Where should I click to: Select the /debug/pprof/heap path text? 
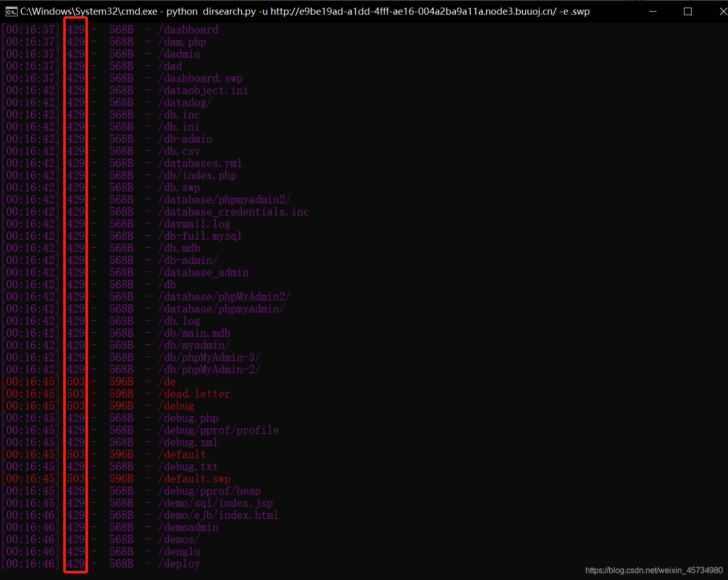click(x=209, y=491)
